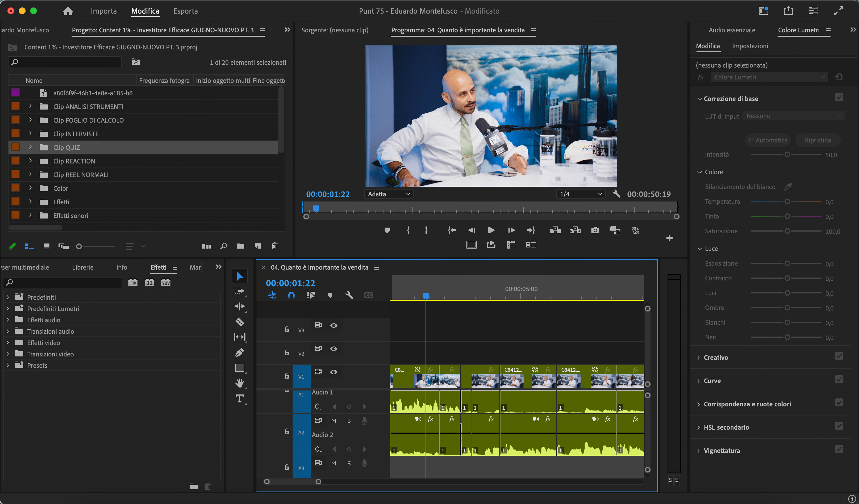This screenshot has height=504, width=859.
Task: Click the white balance eyedropper
Action: pyautogui.click(x=788, y=187)
